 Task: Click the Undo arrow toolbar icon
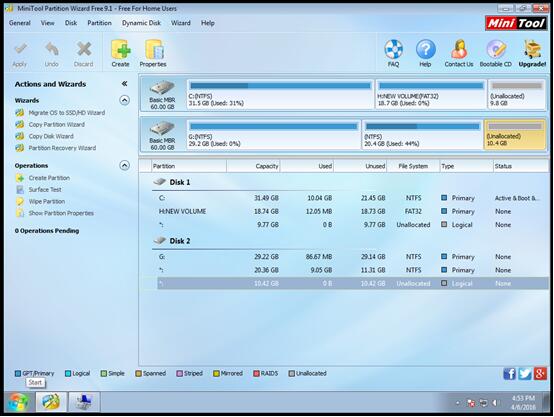point(52,50)
